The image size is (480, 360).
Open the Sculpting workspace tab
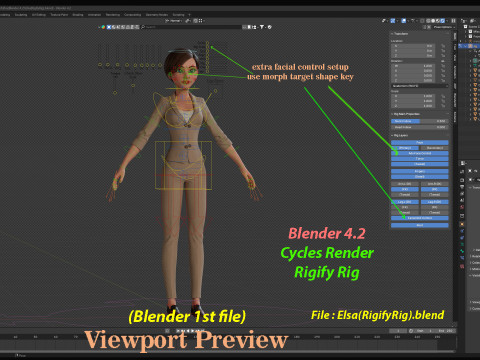click(21, 15)
